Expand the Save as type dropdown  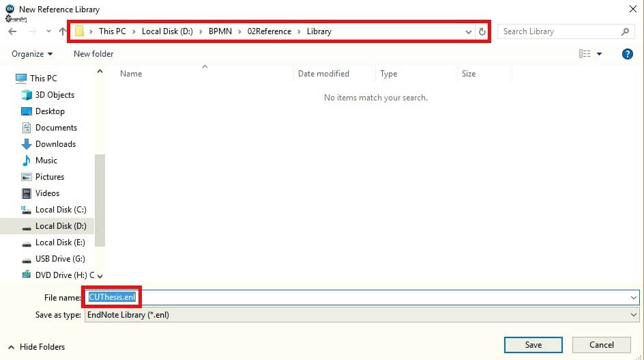[634, 315]
